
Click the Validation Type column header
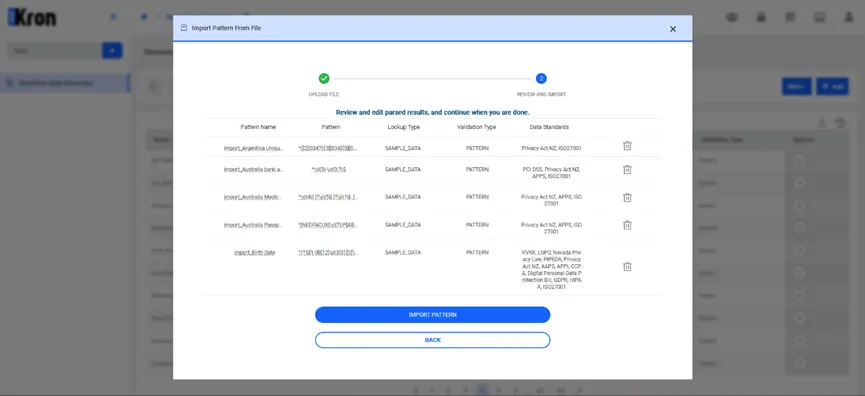(x=477, y=127)
